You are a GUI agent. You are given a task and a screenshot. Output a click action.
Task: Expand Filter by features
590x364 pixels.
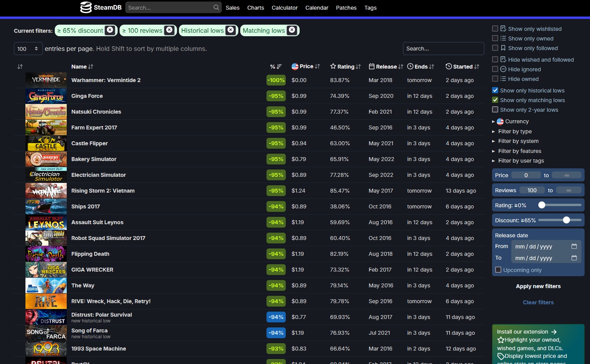tap(517, 151)
